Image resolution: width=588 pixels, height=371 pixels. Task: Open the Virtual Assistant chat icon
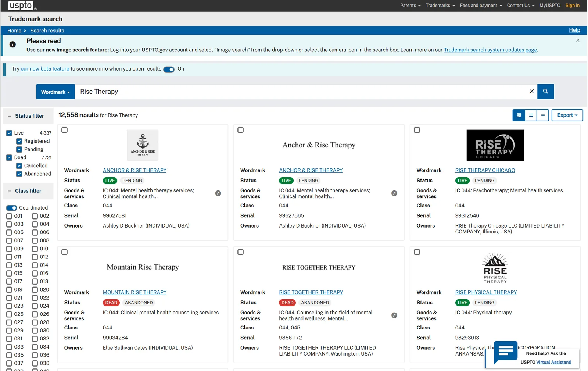[506, 352]
